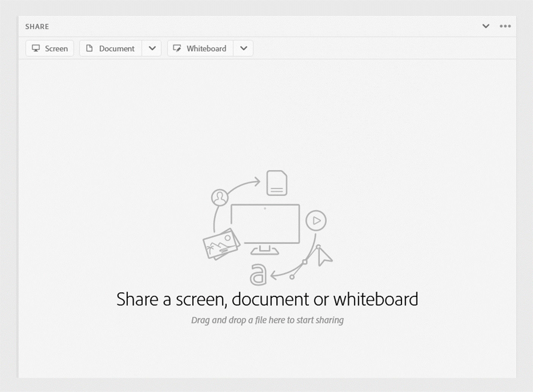533x392 pixels.
Task: Click the drag and drop file area
Action: 268,320
